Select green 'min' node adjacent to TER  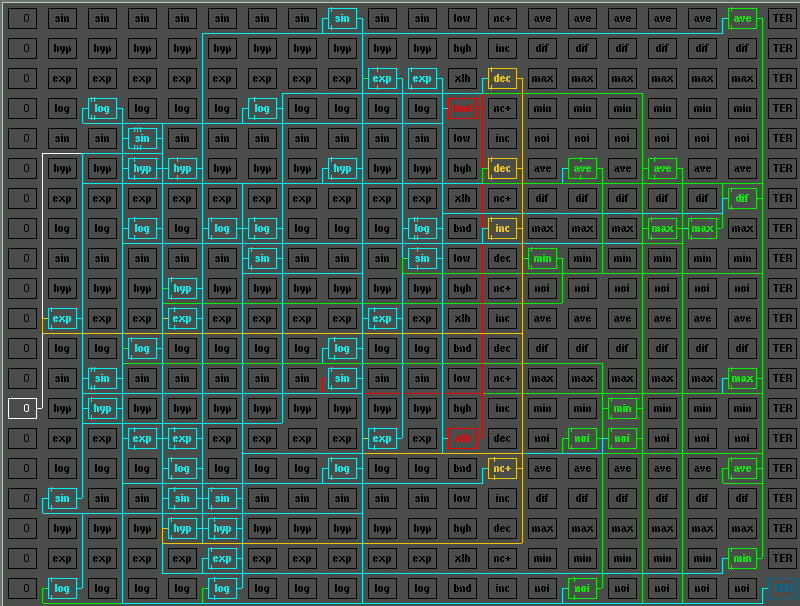(x=742, y=558)
